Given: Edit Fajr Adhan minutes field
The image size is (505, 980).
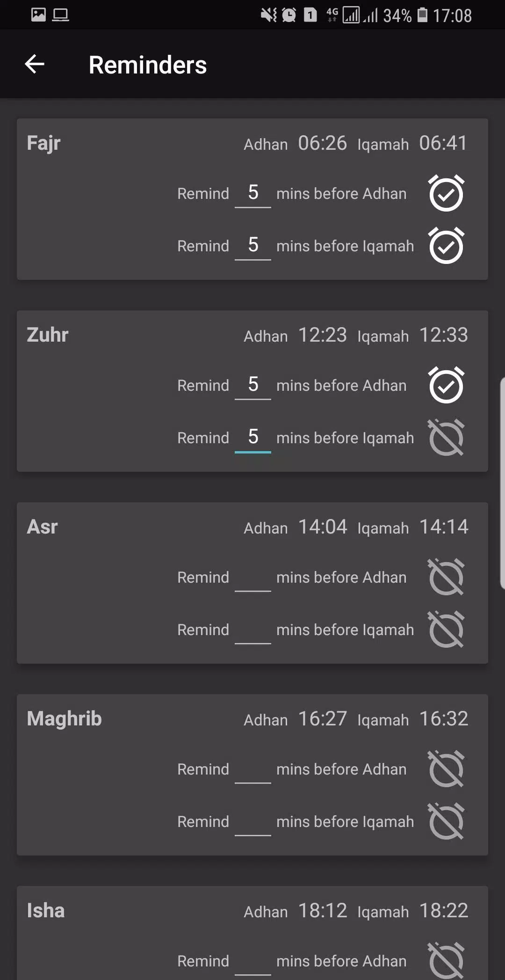Looking at the screenshot, I should click(x=253, y=193).
